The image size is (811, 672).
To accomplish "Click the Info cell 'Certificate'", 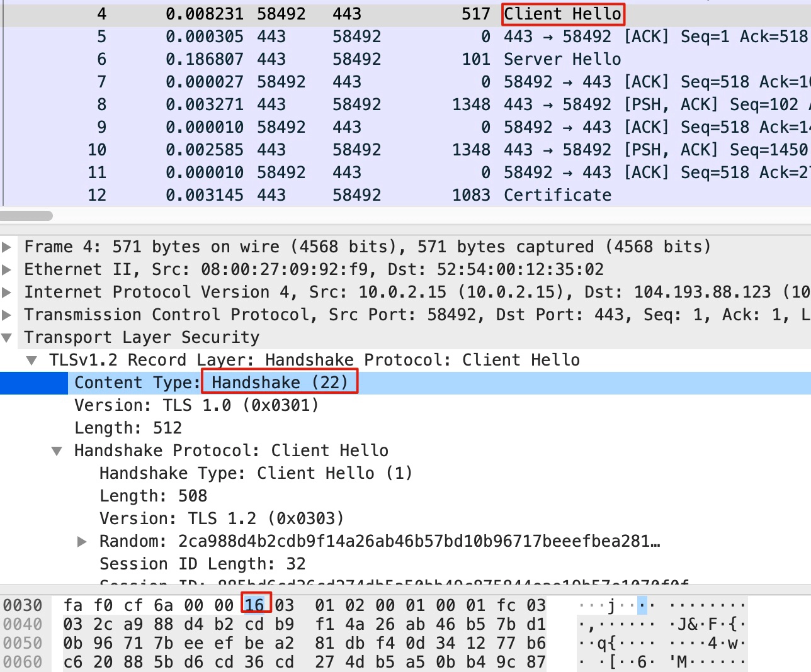I will pyautogui.click(x=557, y=195).
